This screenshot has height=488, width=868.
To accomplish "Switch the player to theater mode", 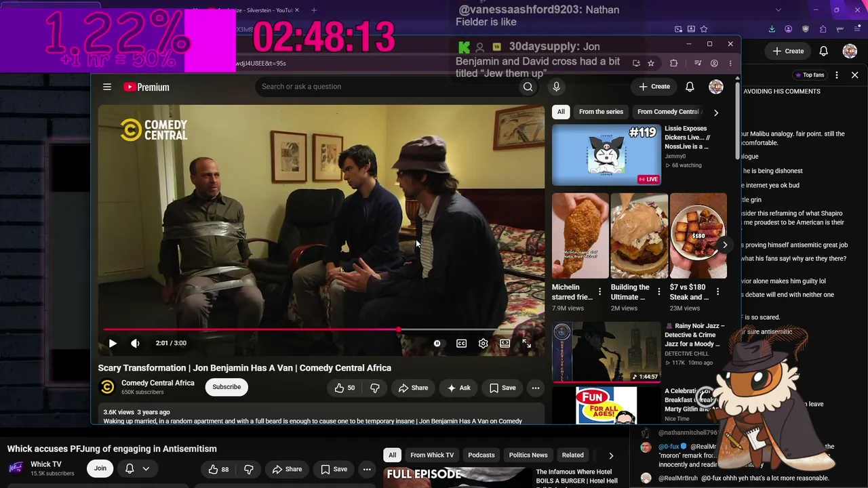I will [x=505, y=344].
